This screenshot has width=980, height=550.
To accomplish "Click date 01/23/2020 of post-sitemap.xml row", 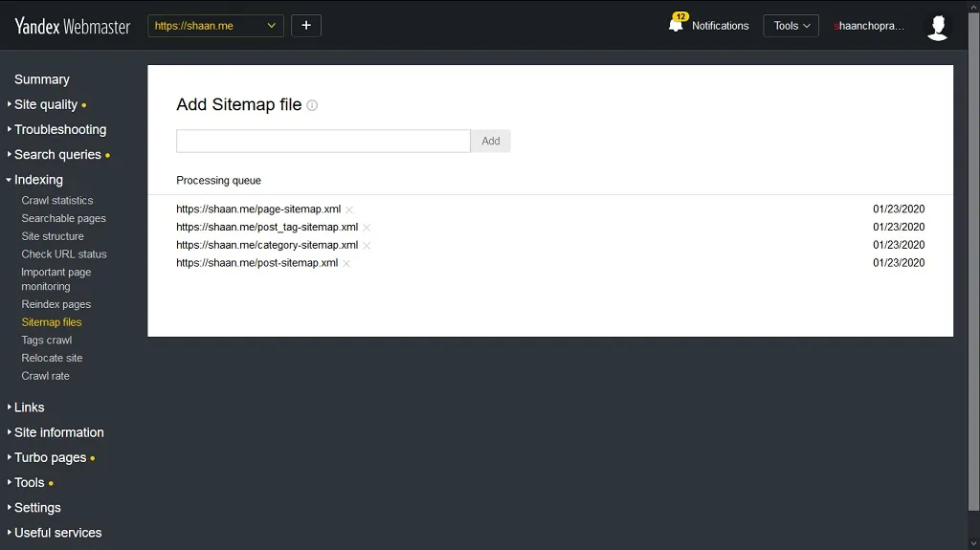I will click(x=899, y=262).
